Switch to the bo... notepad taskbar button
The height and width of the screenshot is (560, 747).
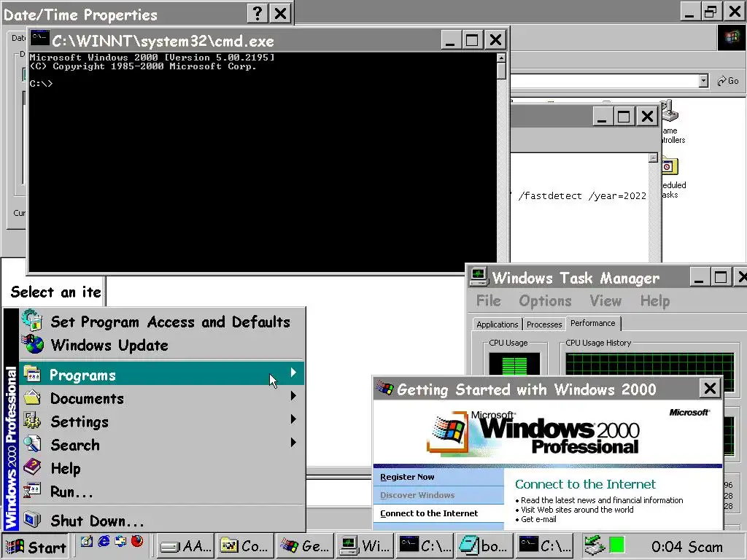click(x=484, y=545)
